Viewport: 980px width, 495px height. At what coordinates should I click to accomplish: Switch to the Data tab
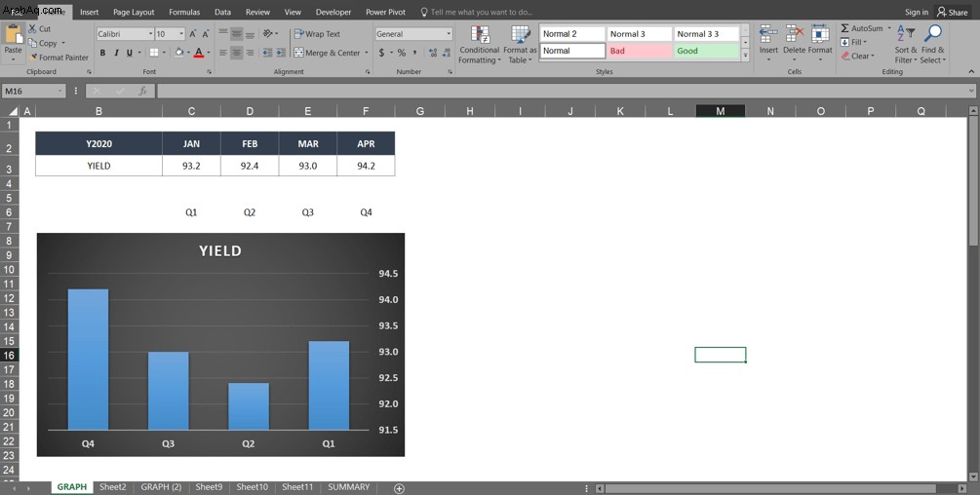222,12
